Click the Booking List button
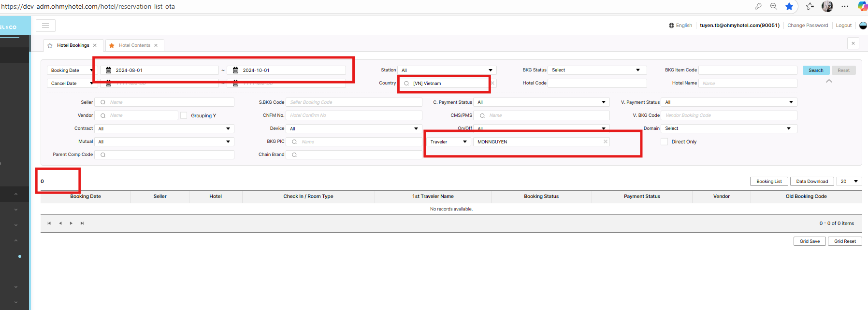 click(x=769, y=182)
